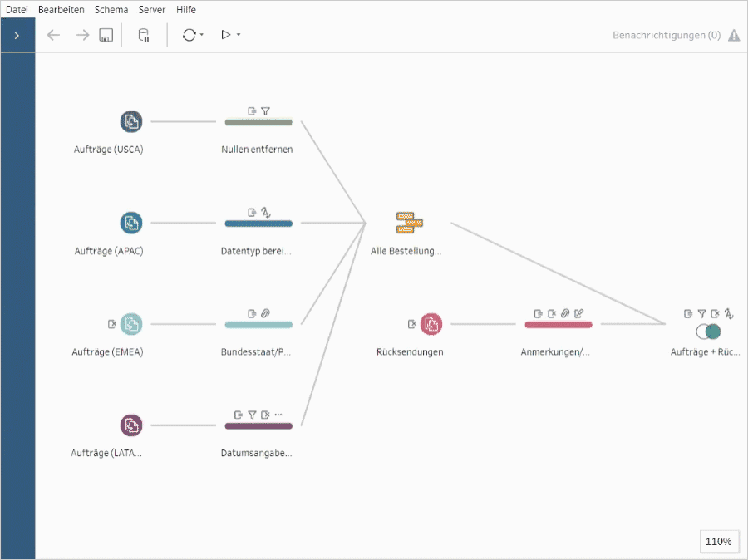Open the refresh dropdown arrow
Viewport: 748px width, 560px height.
point(201,35)
